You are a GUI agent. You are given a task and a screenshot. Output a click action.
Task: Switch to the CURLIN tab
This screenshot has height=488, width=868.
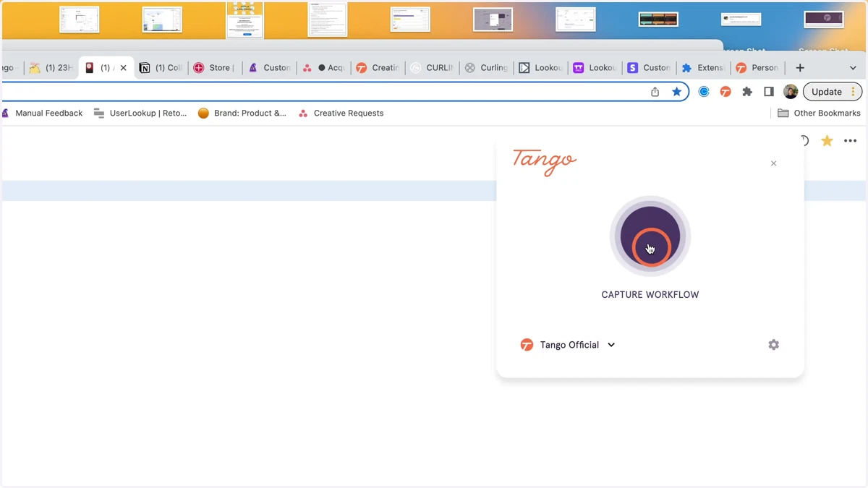(x=433, y=68)
